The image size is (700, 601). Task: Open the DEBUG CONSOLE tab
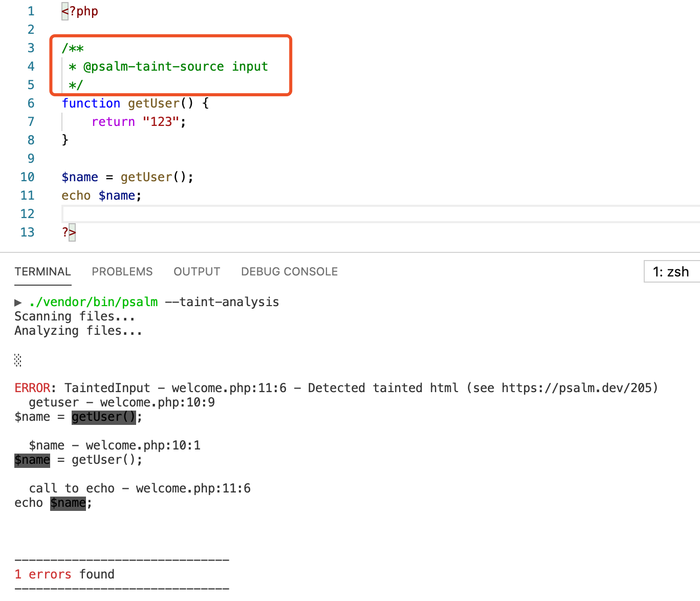click(290, 271)
